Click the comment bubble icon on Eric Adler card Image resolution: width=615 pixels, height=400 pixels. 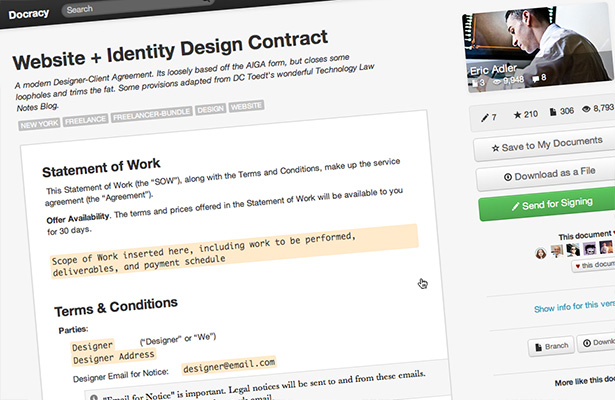click(x=536, y=79)
